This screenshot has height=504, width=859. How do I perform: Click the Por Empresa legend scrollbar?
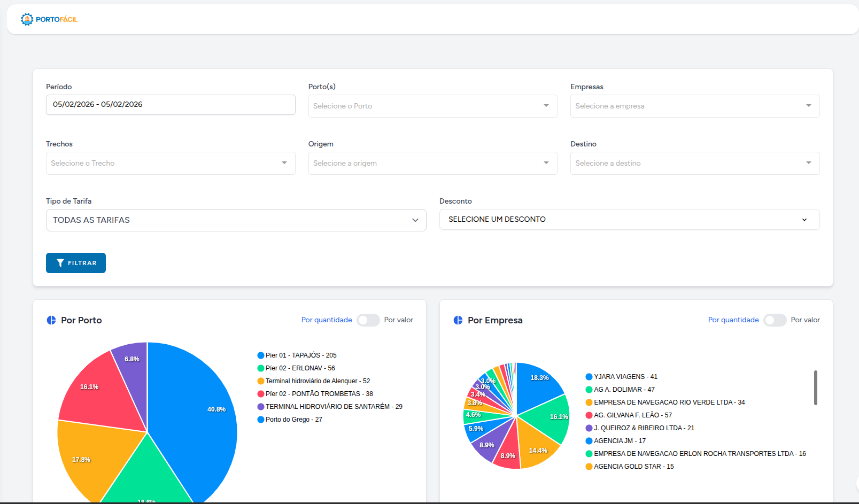[x=815, y=387]
